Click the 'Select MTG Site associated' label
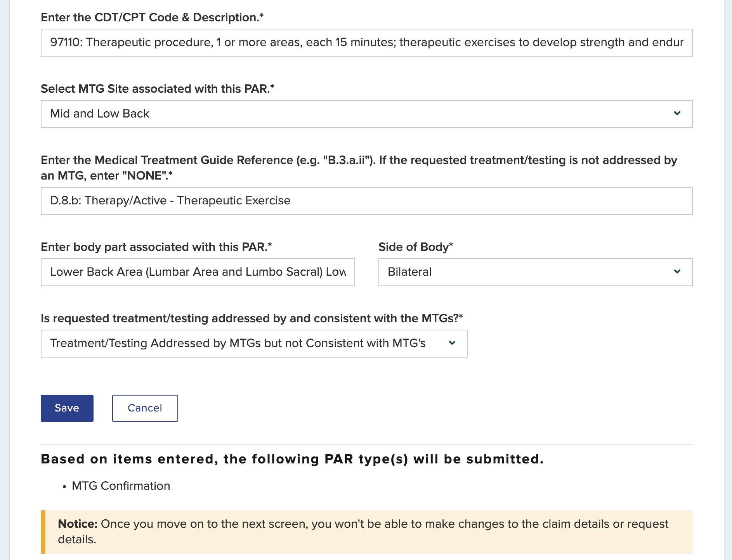Screen dimensions: 732x560 (x=157, y=89)
